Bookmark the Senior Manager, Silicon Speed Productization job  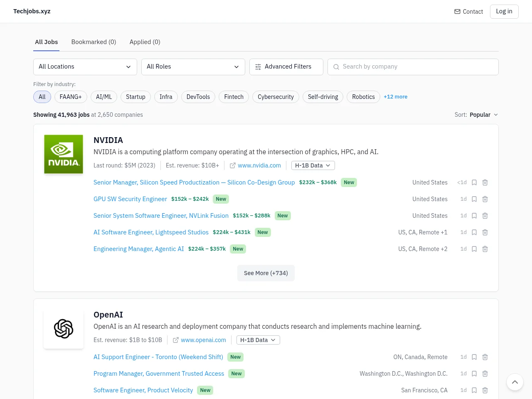pos(474,182)
